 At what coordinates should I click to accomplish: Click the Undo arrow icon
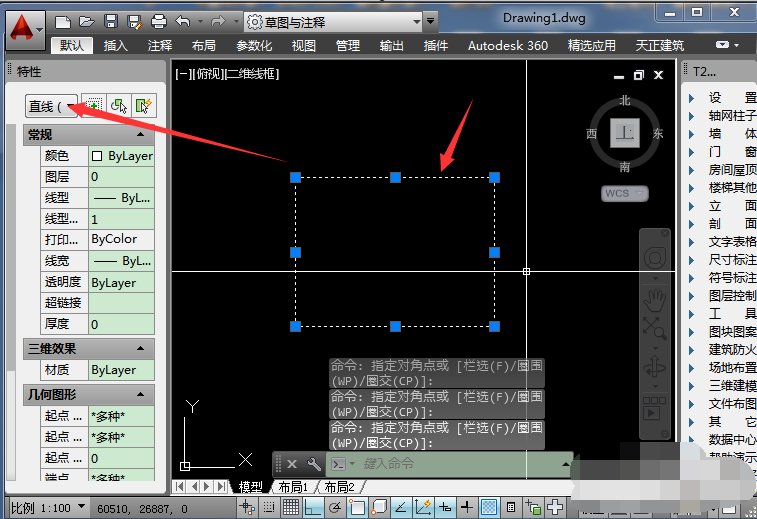pos(183,20)
